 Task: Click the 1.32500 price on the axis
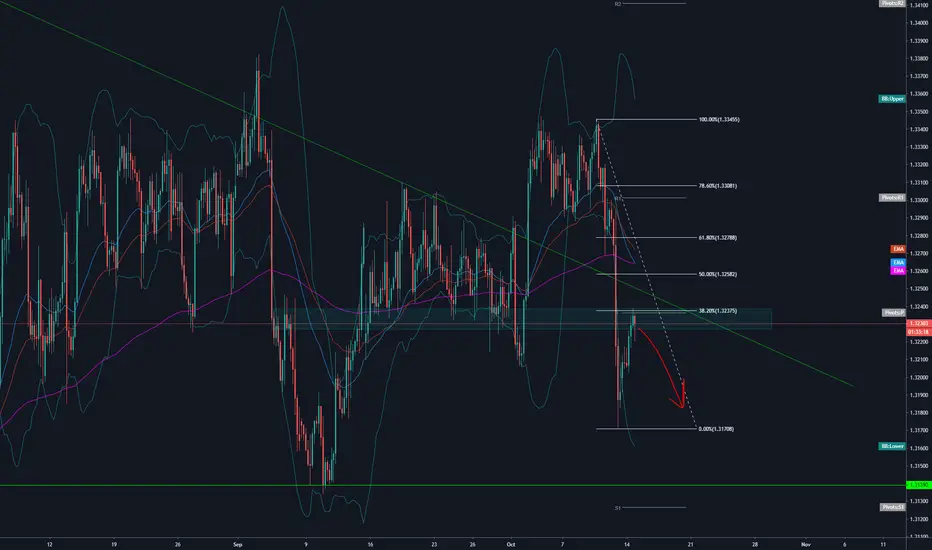coord(919,289)
